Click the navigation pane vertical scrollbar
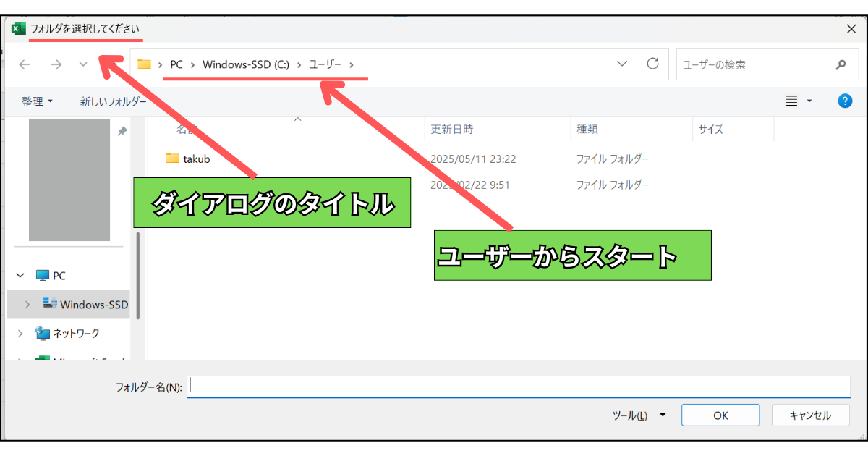This screenshot has height=456, width=868. (137, 275)
